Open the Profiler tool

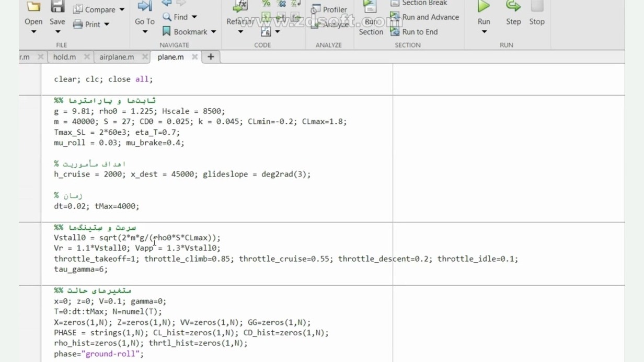pyautogui.click(x=329, y=9)
